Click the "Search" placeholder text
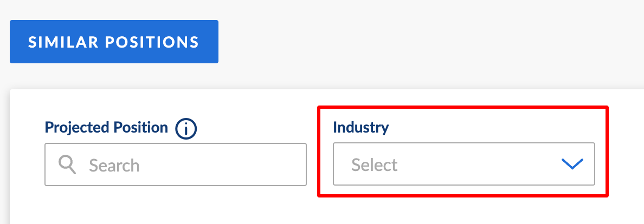The width and height of the screenshot is (644, 224). (114, 164)
